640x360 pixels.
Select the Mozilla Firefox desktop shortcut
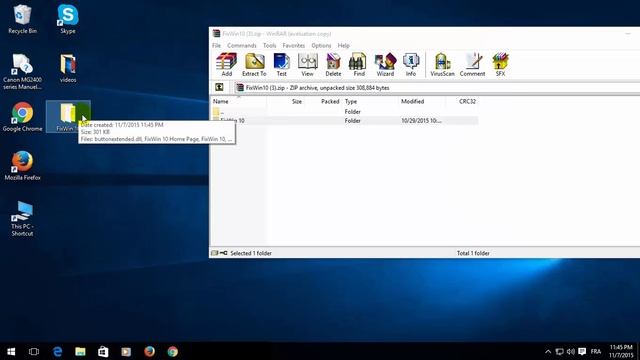[x=22, y=165]
